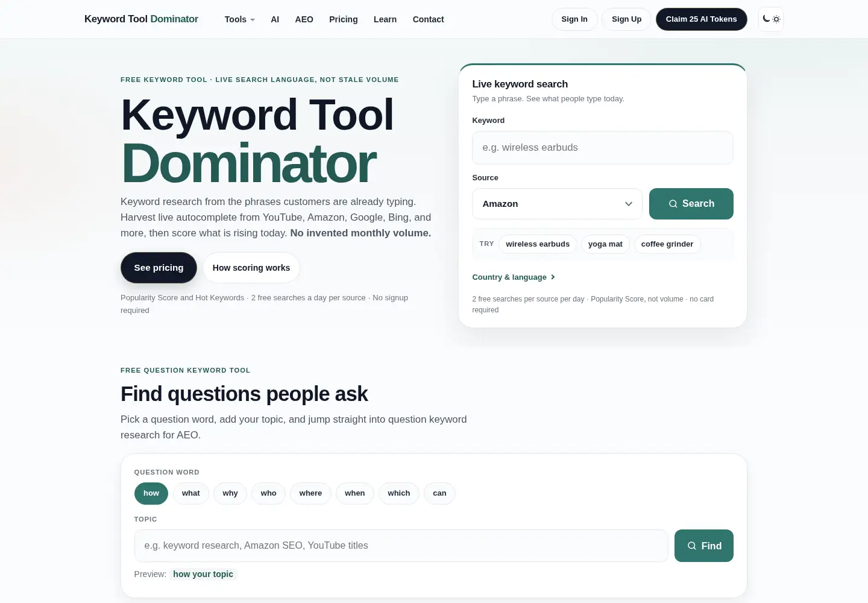The height and width of the screenshot is (603, 868).
Task: Select the 'when' question word
Action: coord(355,493)
